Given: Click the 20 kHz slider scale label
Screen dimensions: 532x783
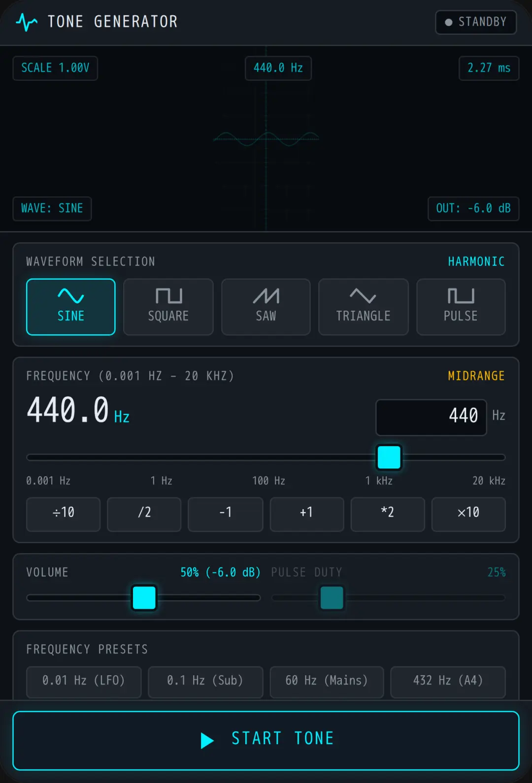Looking at the screenshot, I should click(x=489, y=481).
